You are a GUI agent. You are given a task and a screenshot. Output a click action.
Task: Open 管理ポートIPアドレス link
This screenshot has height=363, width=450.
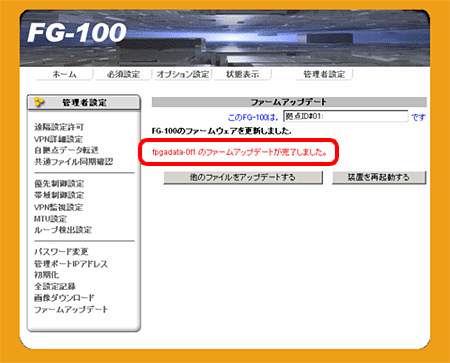71,264
